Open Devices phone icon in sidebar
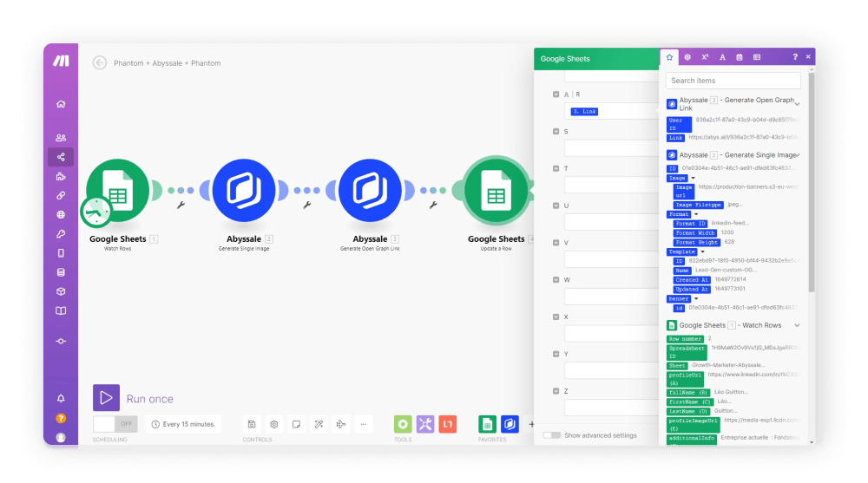 61,253
